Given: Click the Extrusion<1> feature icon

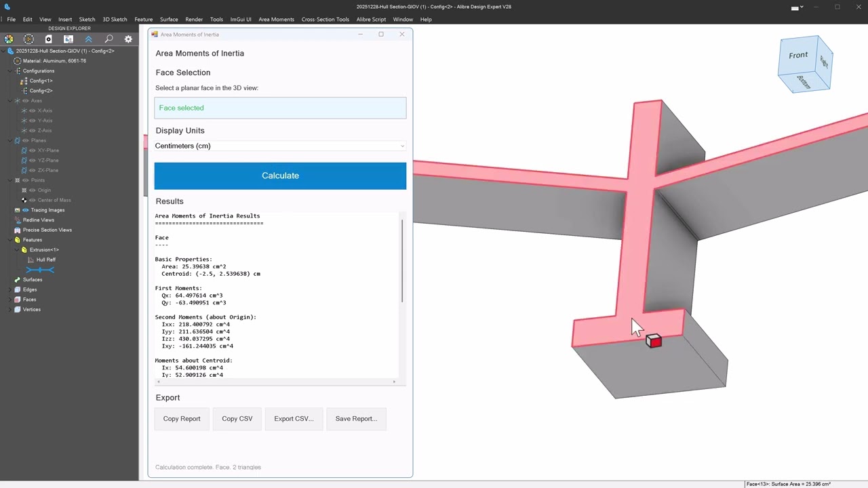Looking at the screenshot, I should (x=24, y=249).
